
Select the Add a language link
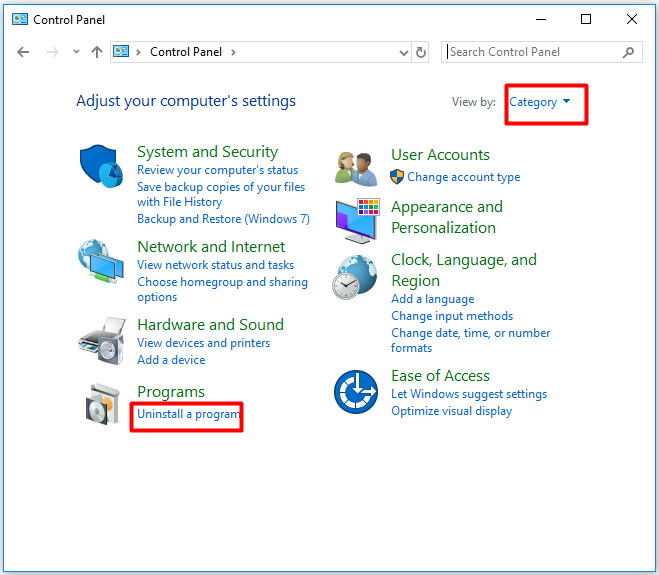point(432,299)
